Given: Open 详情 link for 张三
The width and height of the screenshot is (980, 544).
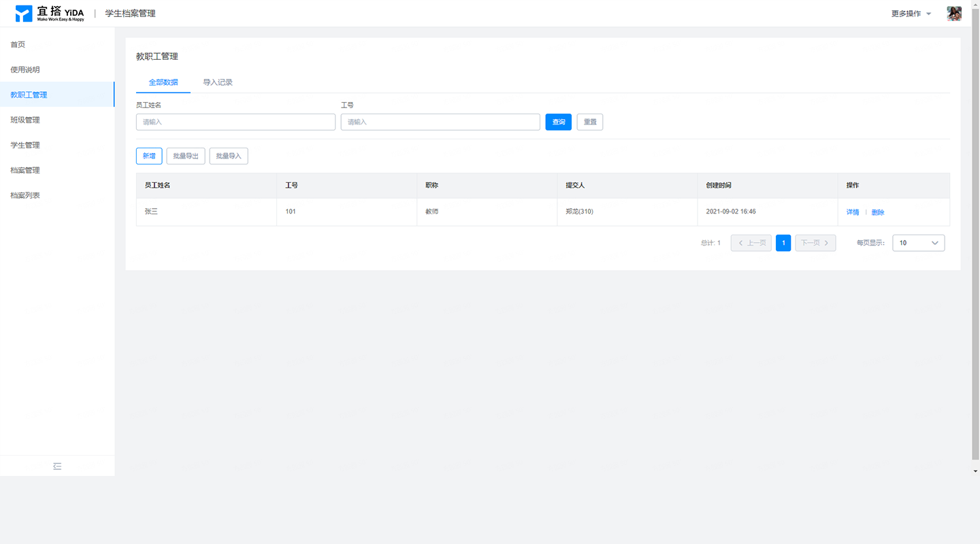Looking at the screenshot, I should click(x=853, y=212).
